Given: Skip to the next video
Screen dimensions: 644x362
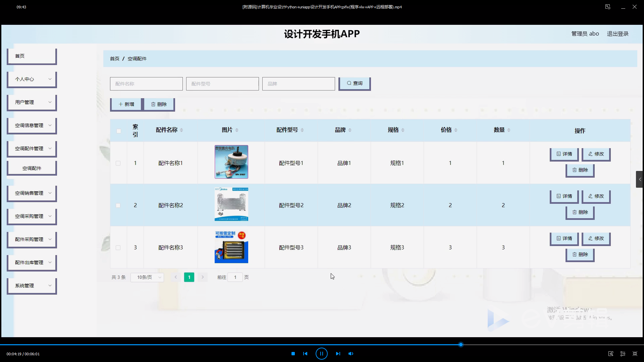Looking at the screenshot, I should click(x=338, y=354).
